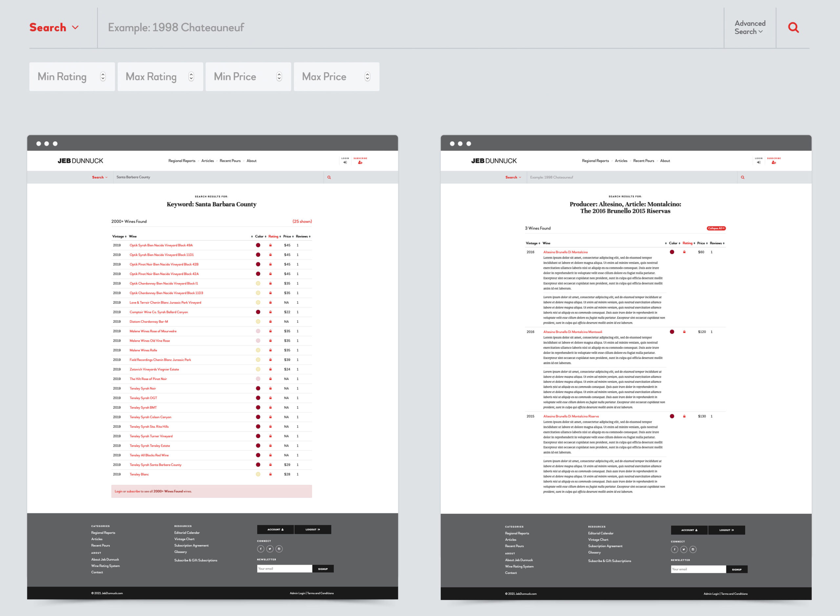Image resolution: width=840 pixels, height=616 pixels.
Task: Open Tensley Blanc wine link
Action: coord(139,474)
